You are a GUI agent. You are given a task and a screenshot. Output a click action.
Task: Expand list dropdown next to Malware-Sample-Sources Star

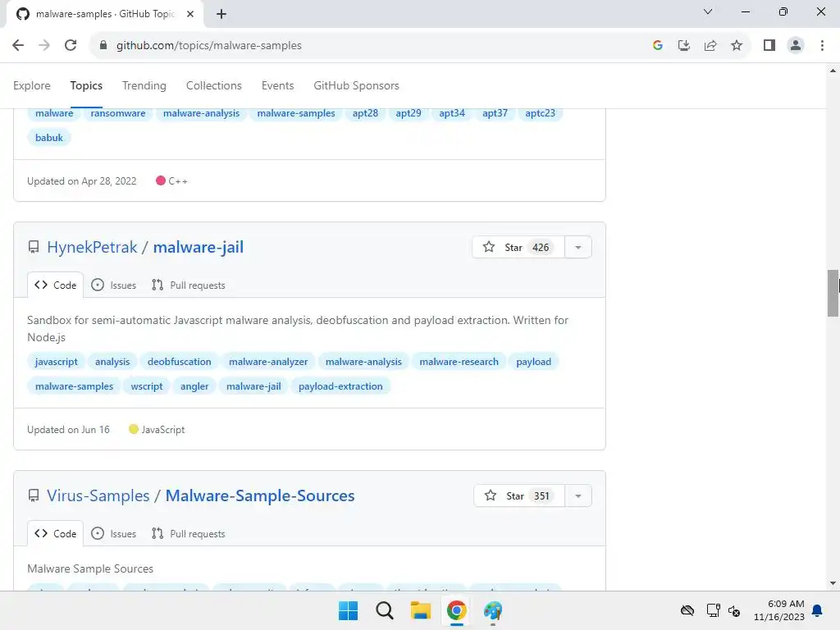[578, 495]
